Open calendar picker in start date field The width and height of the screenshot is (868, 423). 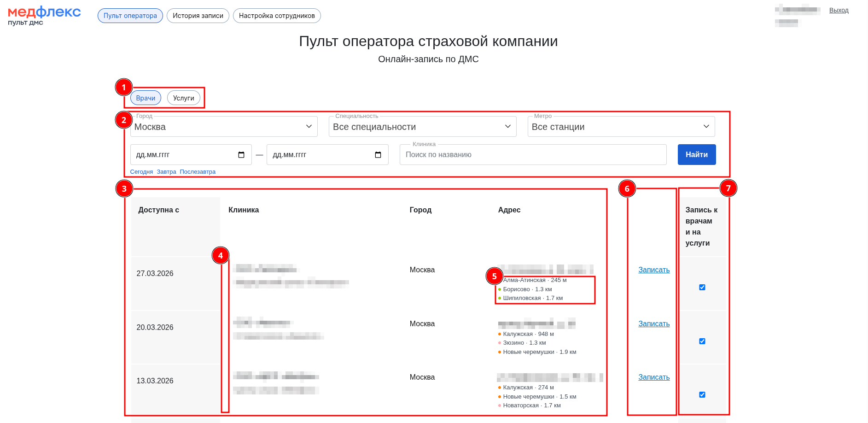click(241, 155)
